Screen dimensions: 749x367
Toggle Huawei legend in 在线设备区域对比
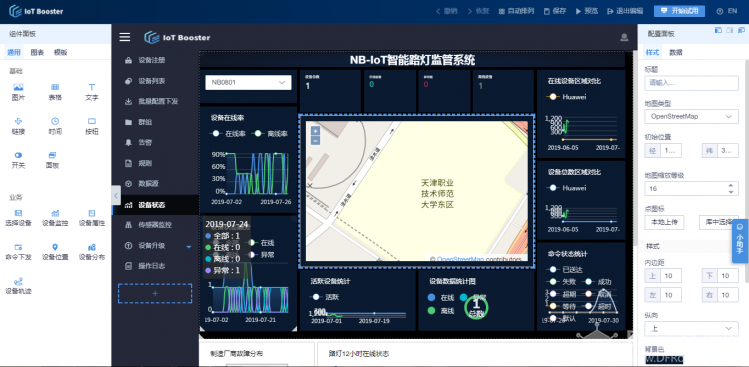[566, 97]
